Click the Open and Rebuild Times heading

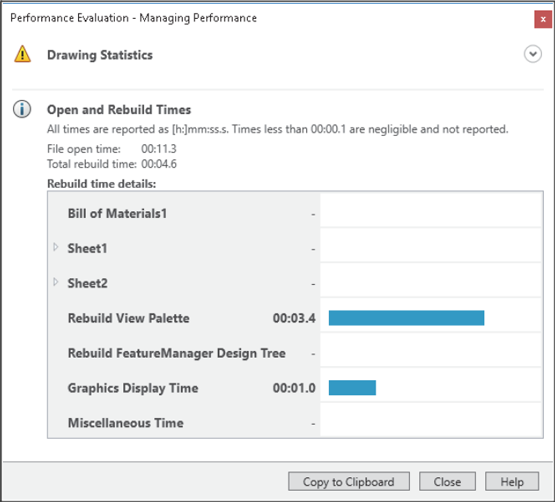coord(119,110)
